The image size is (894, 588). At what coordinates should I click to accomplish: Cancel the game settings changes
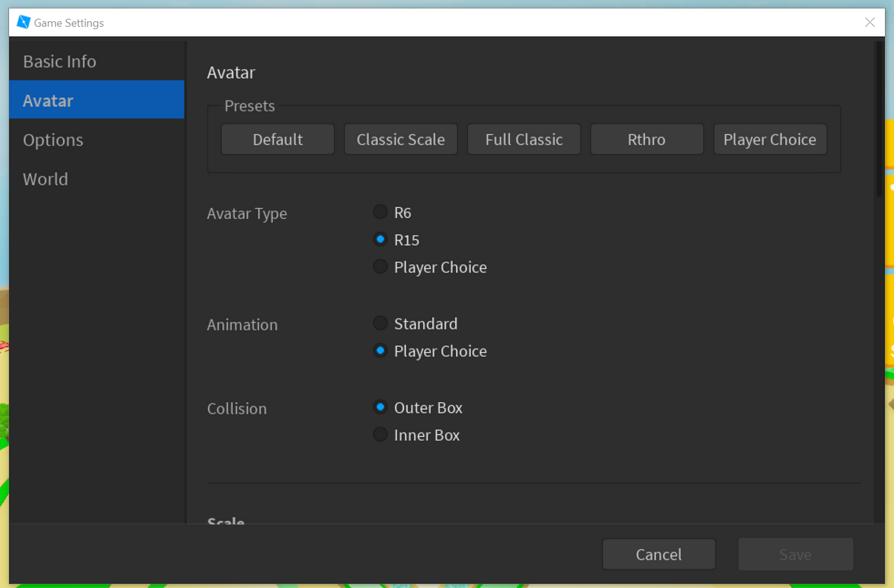[x=658, y=554]
